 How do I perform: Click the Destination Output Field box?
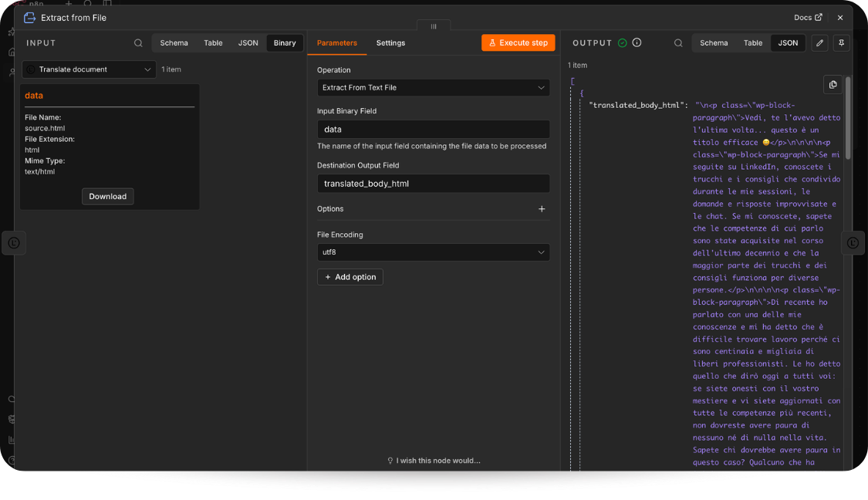point(434,184)
